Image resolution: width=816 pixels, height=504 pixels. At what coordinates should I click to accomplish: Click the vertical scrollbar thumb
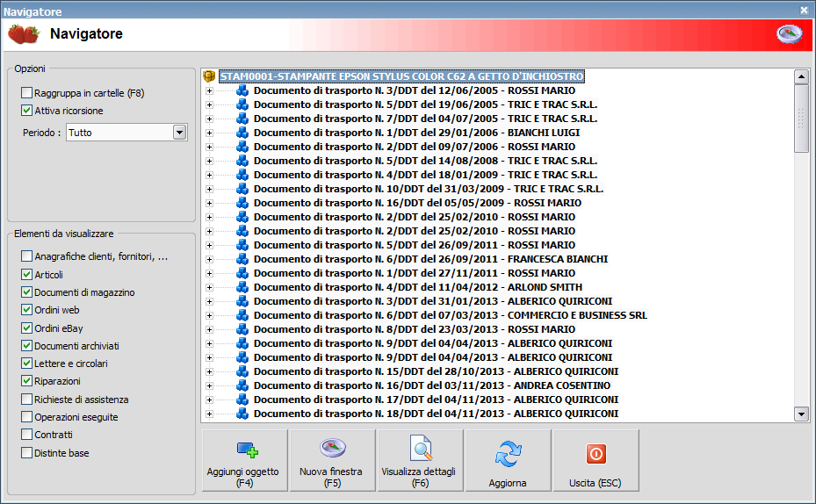click(801, 119)
